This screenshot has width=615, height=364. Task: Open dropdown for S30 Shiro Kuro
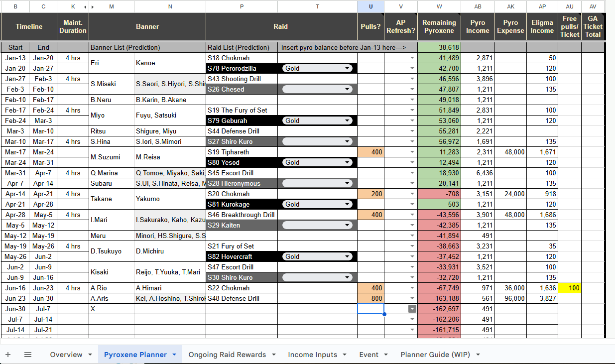coord(317,277)
